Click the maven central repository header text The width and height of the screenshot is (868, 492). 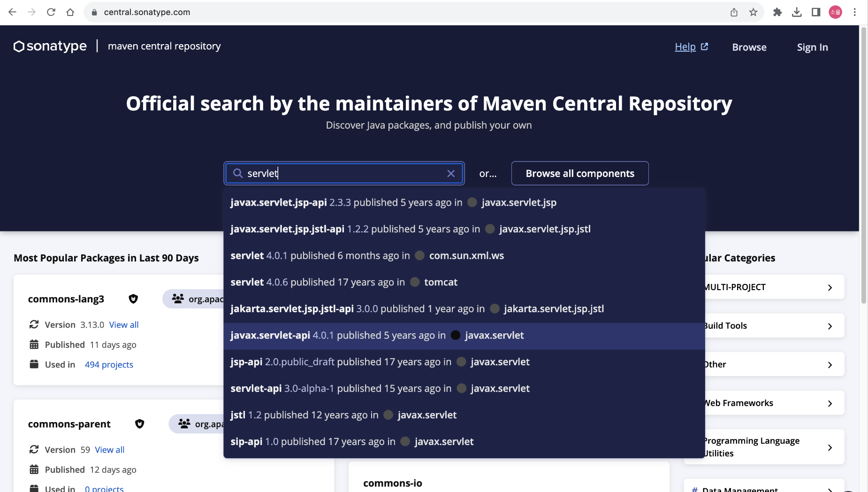164,46
